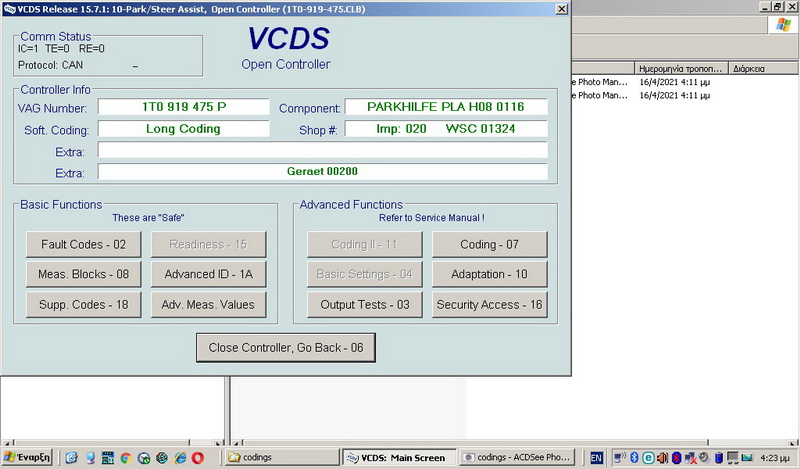Screen dimensions: 800x469
Task: Switch to VCDS: Main Screen taskbar button
Action: 400,457
